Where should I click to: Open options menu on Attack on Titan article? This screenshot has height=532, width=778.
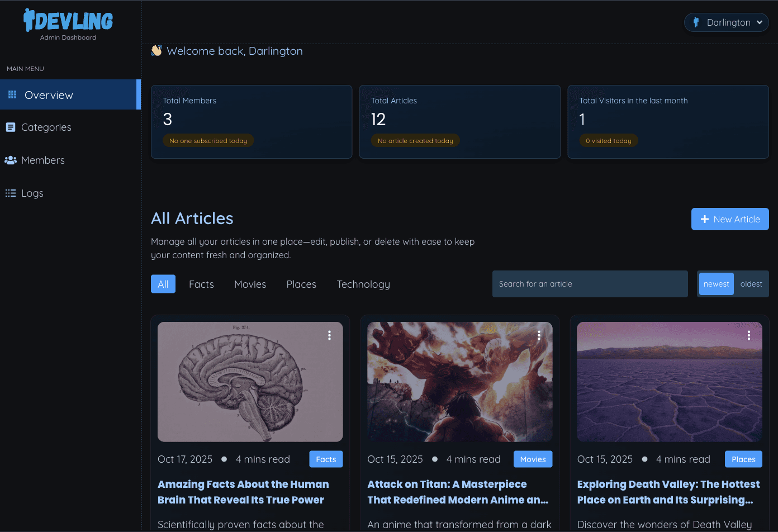click(x=539, y=335)
